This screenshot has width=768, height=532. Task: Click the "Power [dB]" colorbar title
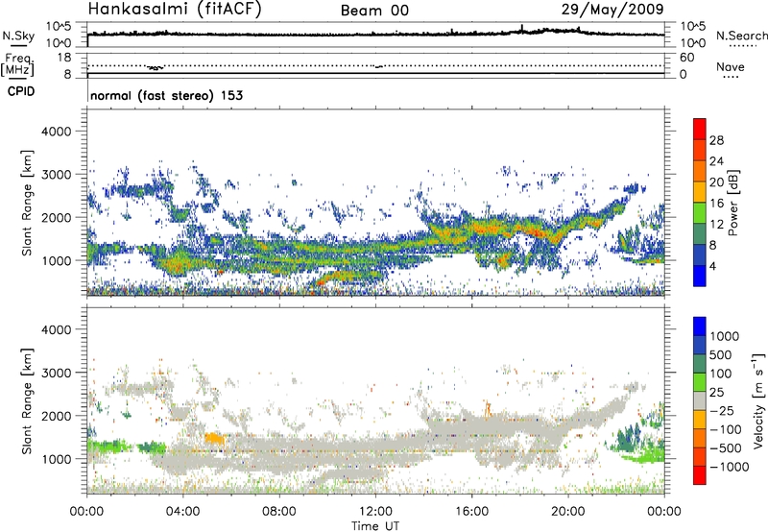(x=733, y=203)
